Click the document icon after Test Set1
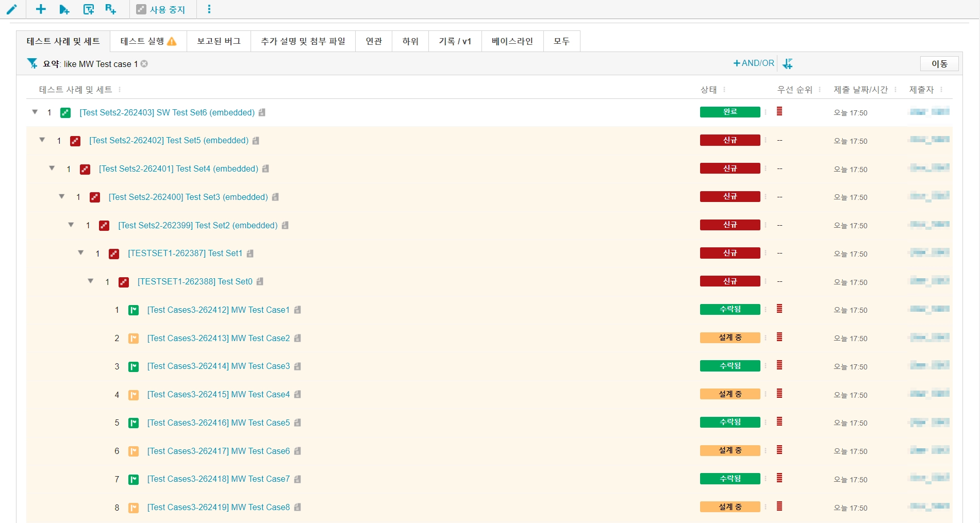 tap(250, 254)
